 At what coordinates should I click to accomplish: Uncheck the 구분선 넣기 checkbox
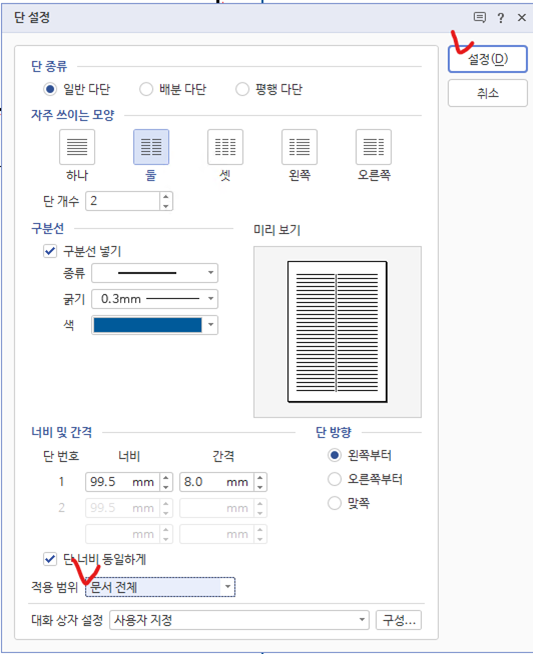[50, 251]
